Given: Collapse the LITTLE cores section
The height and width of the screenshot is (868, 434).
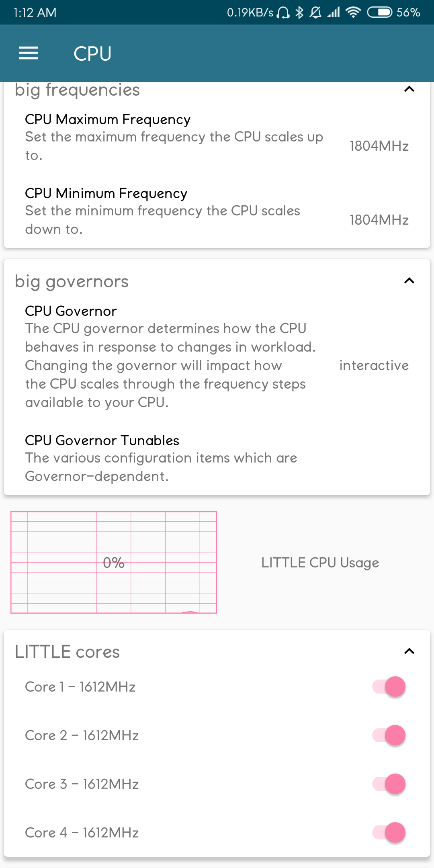Looking at the screenshot, I should coord(409,651).
